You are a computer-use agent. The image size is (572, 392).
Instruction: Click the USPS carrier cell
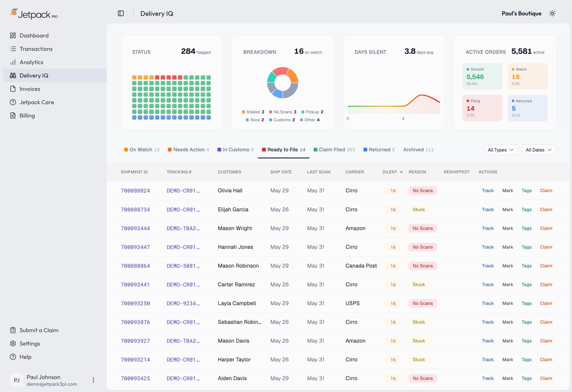(352, 303)
